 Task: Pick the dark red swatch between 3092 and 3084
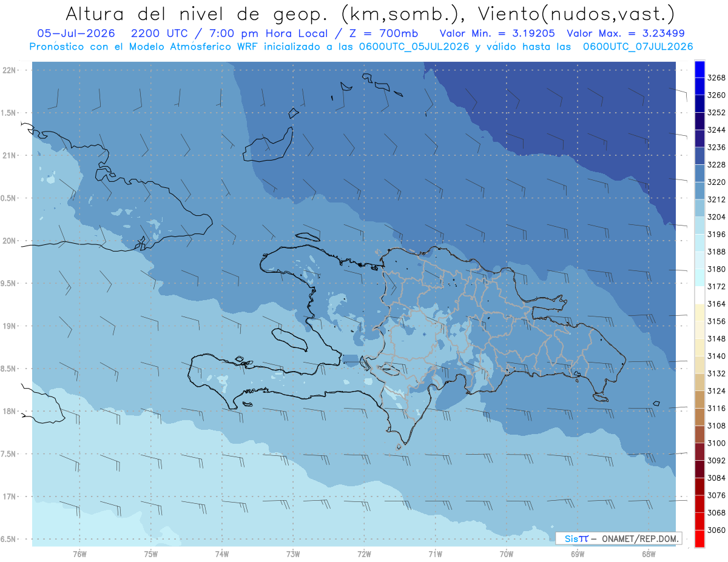tap(699, 469)
